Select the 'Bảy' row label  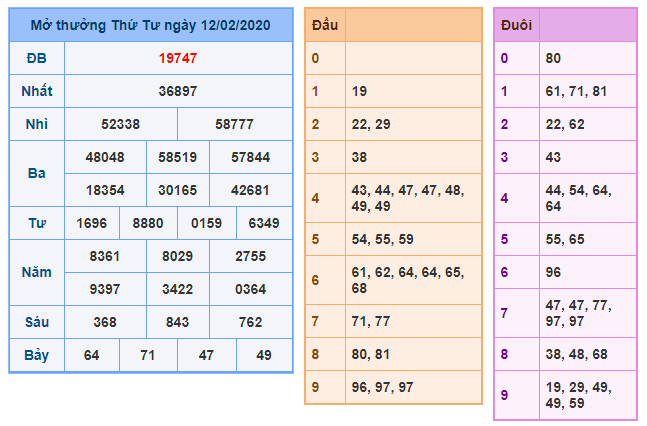click(37, 355)
